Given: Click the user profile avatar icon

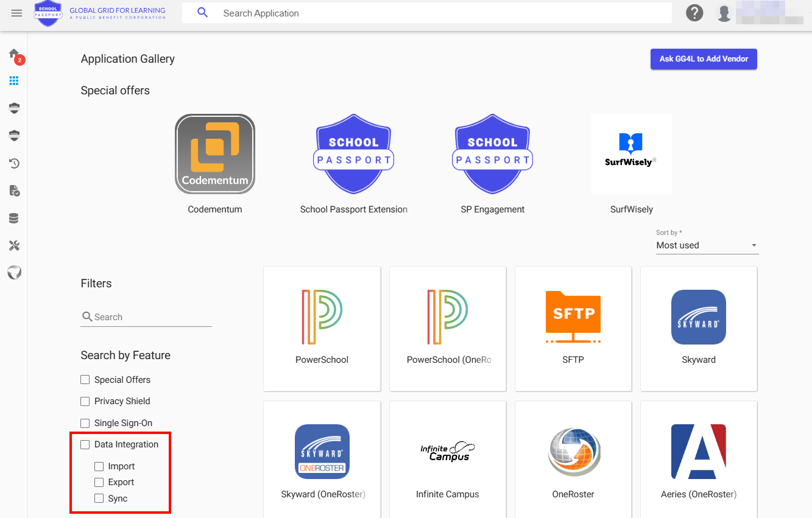Looking at the screenshot, I should click(x=724, y=13).
